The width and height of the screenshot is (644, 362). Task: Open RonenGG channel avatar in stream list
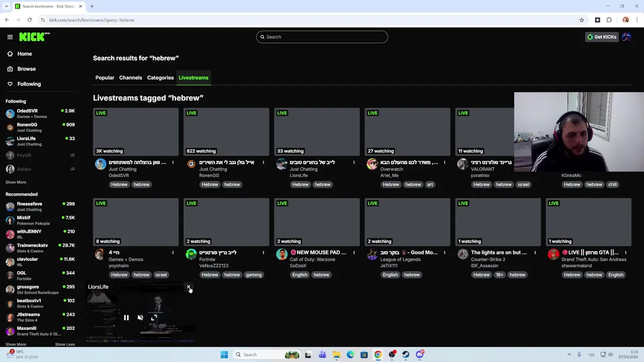(x=191, y=164)
